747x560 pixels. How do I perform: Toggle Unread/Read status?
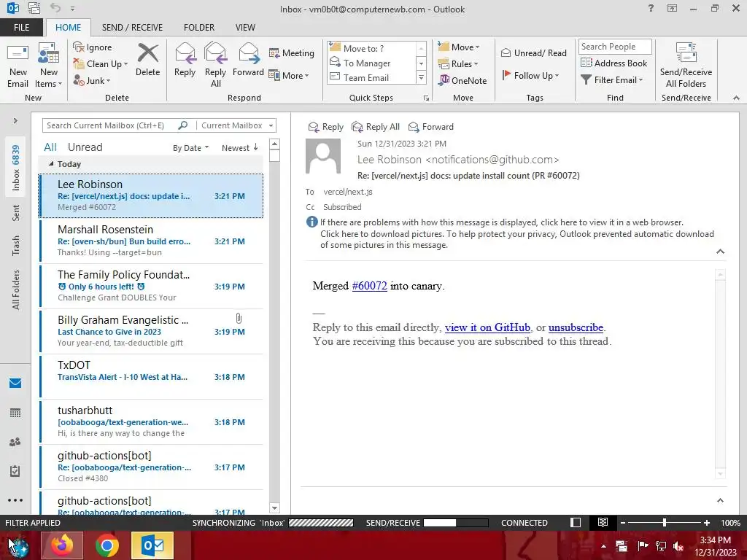pyautogui.click(x=533, y=52)
